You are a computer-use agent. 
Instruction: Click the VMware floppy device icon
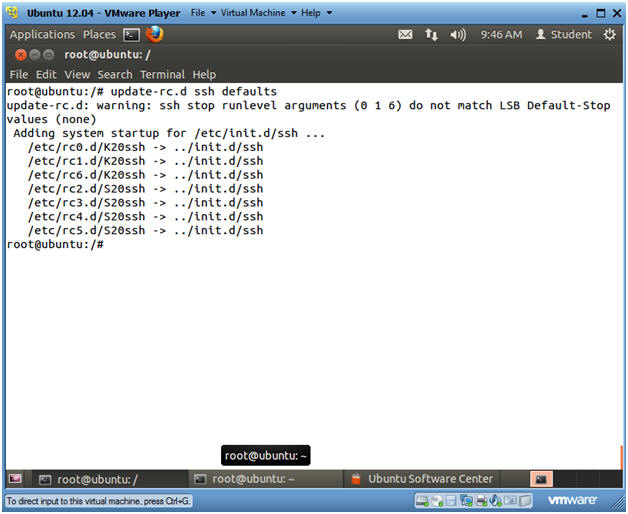(451, 500)
